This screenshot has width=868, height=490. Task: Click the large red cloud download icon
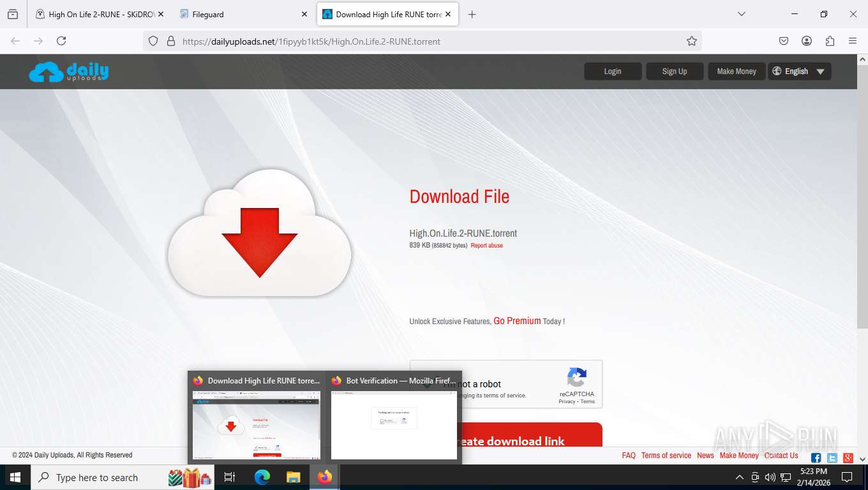click(x=260, y=233)
